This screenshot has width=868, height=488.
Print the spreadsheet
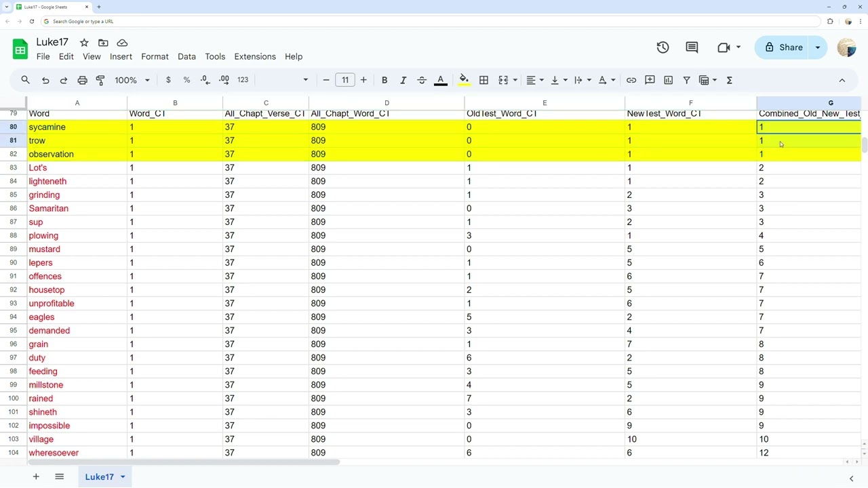click(x=82, y=80)
